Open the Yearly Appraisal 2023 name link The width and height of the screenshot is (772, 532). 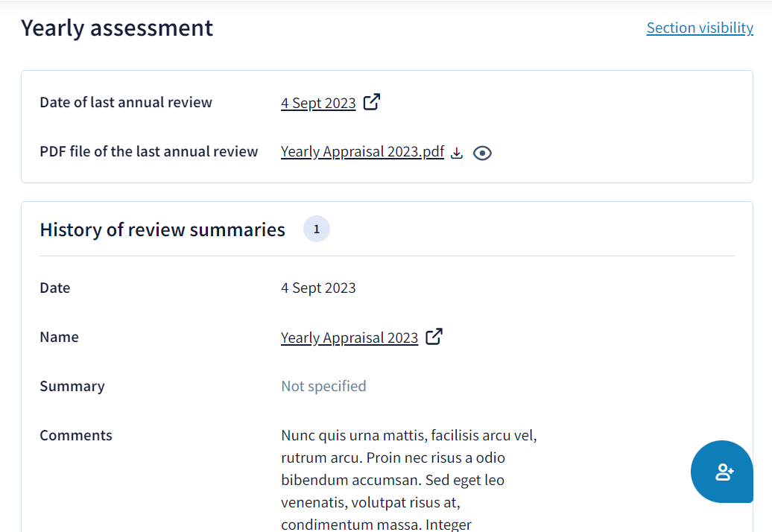pyautogui.click(x=349, y=338)
